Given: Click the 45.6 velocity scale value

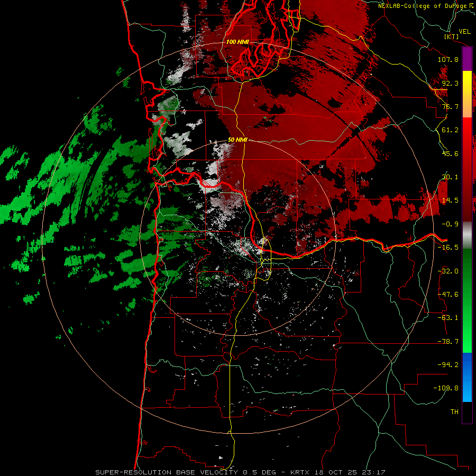Looking at the screenshot, I should tap(450, 153).
